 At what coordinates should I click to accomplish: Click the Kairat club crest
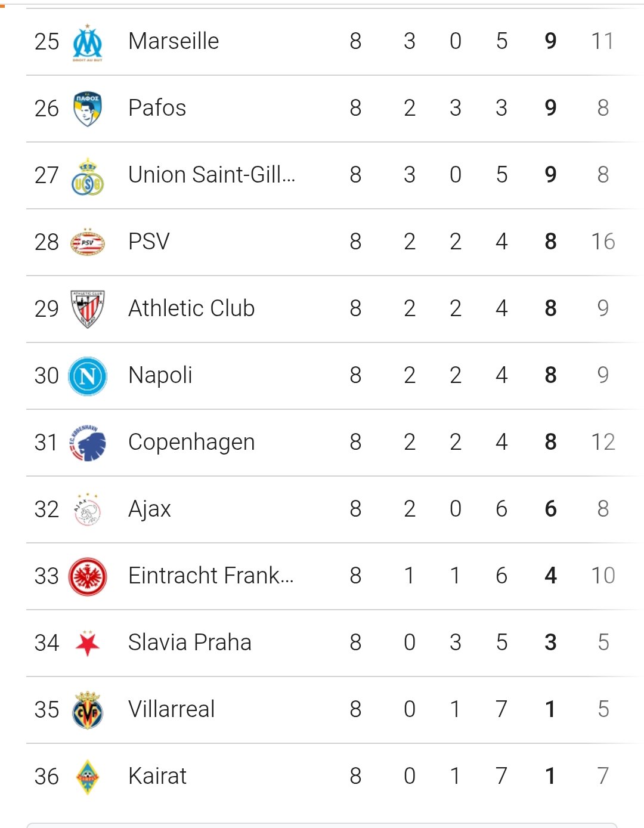(88, 777)
